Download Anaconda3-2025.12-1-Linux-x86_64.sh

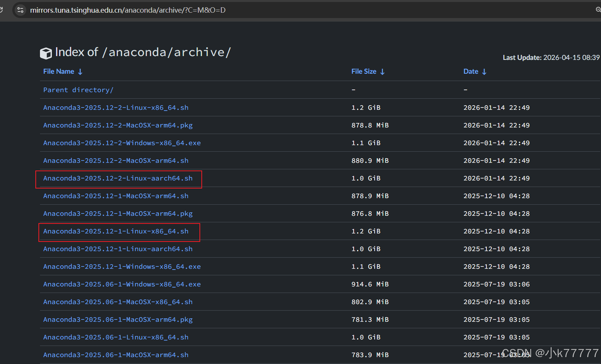pyautogui.click(x=116, y=231)
